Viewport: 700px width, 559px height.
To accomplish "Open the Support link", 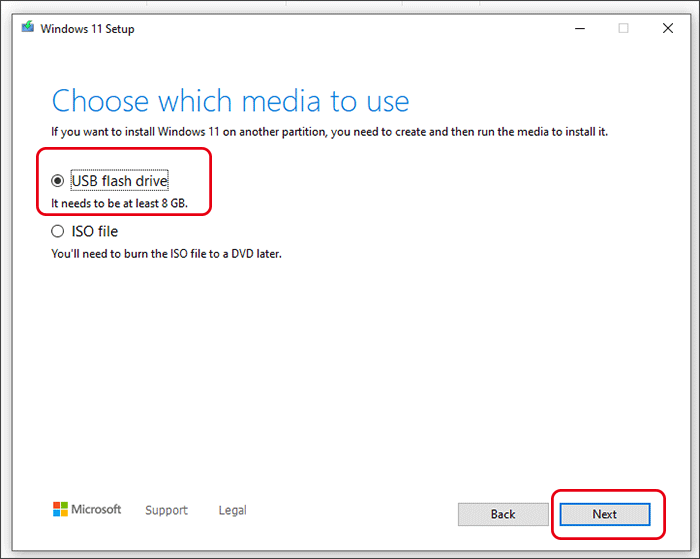I will pyautogui.click(x=167, y=510).
